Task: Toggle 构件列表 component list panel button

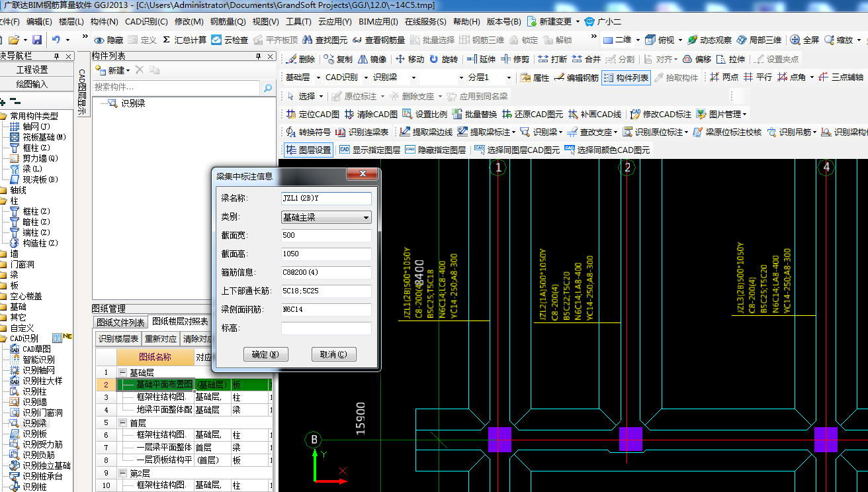Action: 626,77
